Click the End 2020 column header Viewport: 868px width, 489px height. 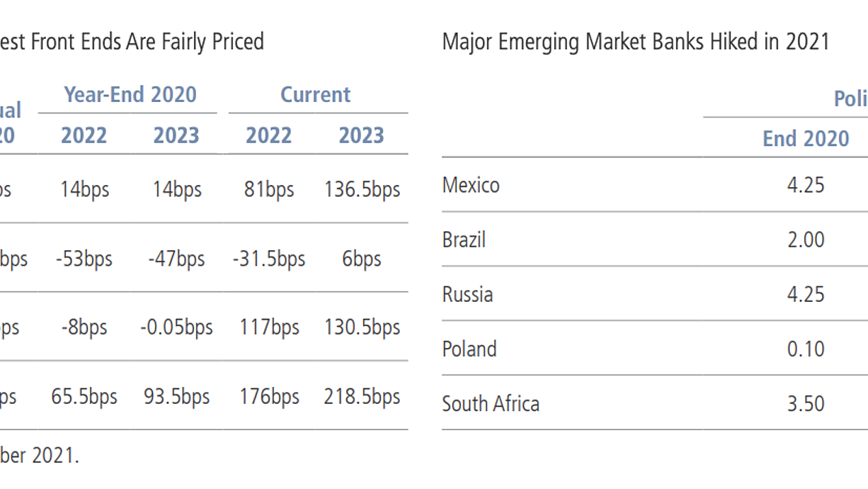806,138
